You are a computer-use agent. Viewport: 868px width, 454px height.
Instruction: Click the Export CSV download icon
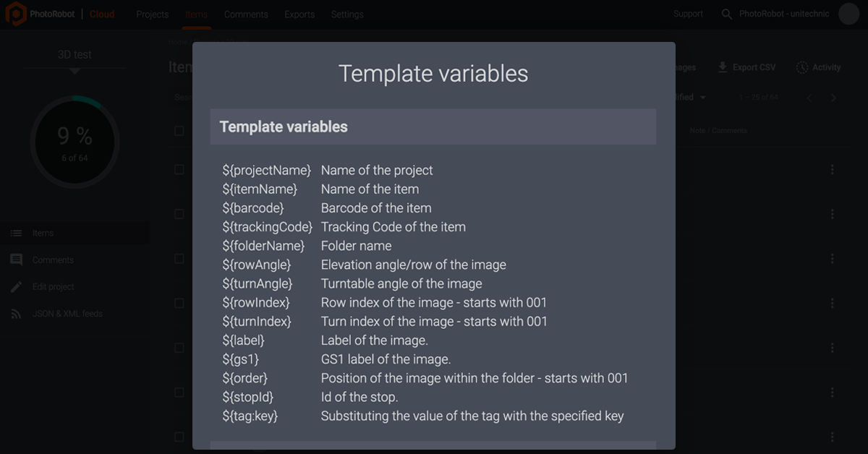click(x=722, y=67)
